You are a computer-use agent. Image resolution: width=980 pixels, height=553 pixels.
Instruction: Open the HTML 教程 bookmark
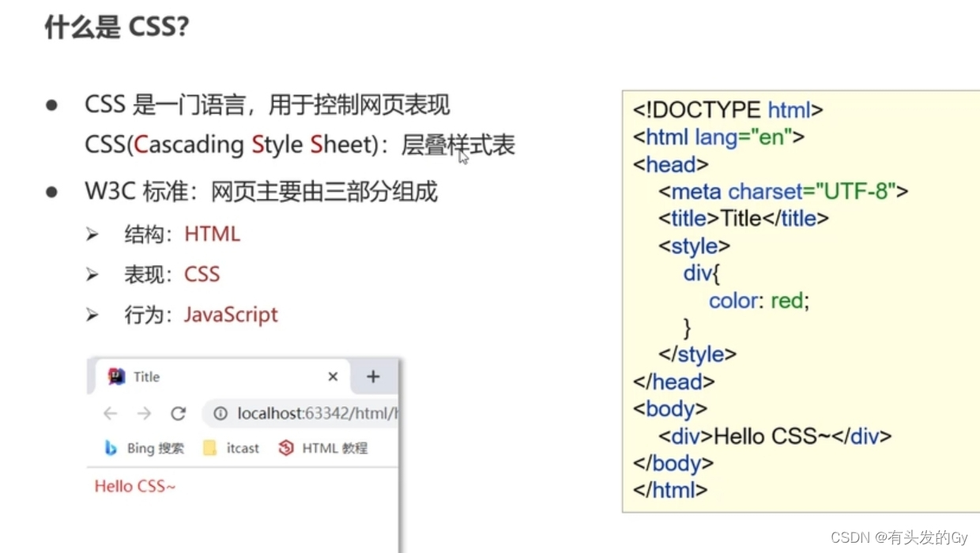[x=334, y=448]
